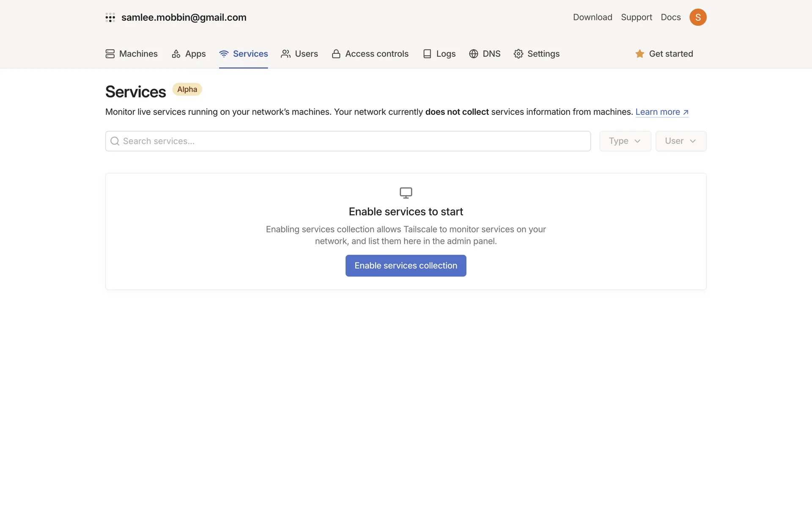Viewport: 812px width, 508px height.
Task: Click the Settings gear icon
Action: (518, 54)
